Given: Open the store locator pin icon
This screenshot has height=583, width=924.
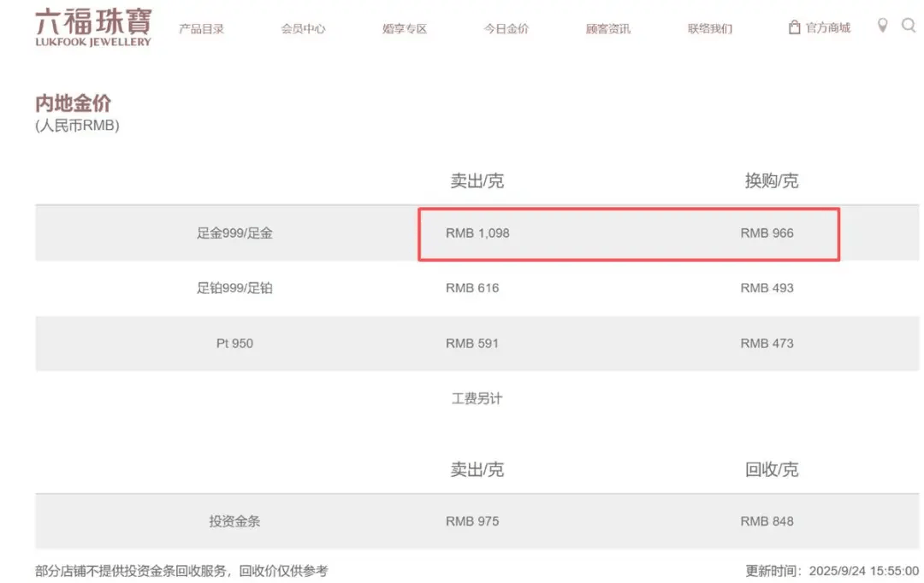Looking at the screenshot, I should click(883, 26).
